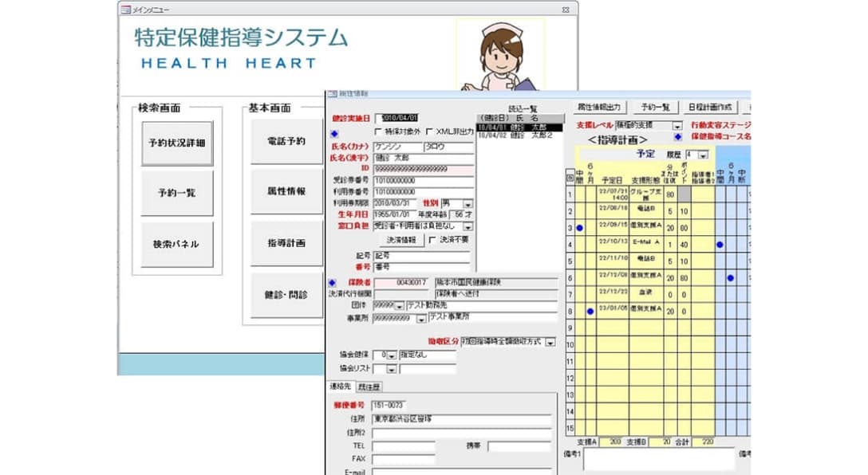Click the blue dot in plan row 8
The height and width of the screenshot is (475, 868).
click(x=591, y=311)
